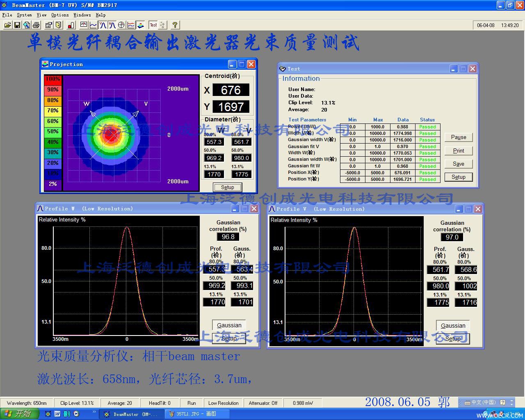Click Clip Level: 13.1% in status bar
Screen dimensions: 525x420
[x=77, y=403]
